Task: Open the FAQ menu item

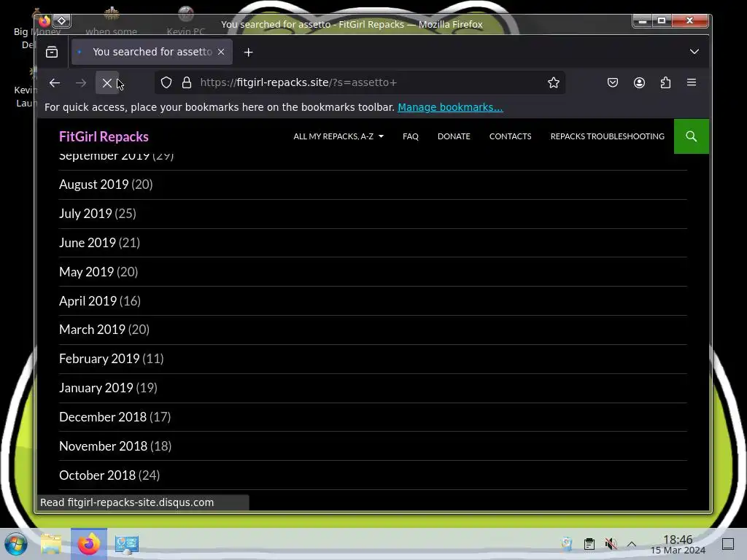Action: pos(410,136)
